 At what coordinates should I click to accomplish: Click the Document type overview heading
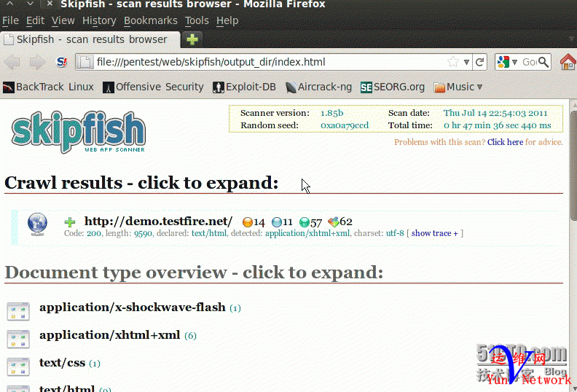tap(194, 273)
